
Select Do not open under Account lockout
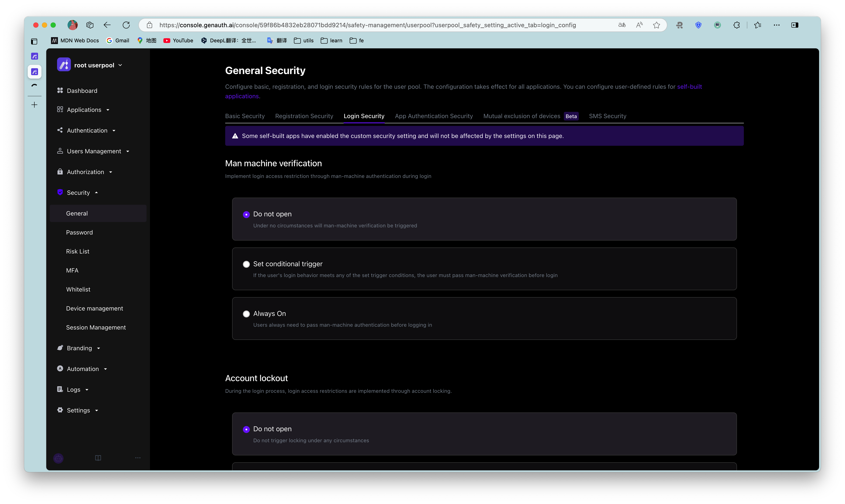coord(246,429)
